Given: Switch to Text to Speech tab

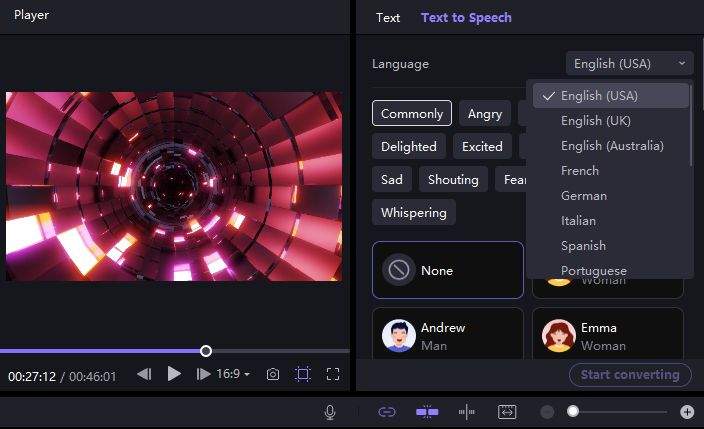Looking at the screenshot, I should 466,18.
